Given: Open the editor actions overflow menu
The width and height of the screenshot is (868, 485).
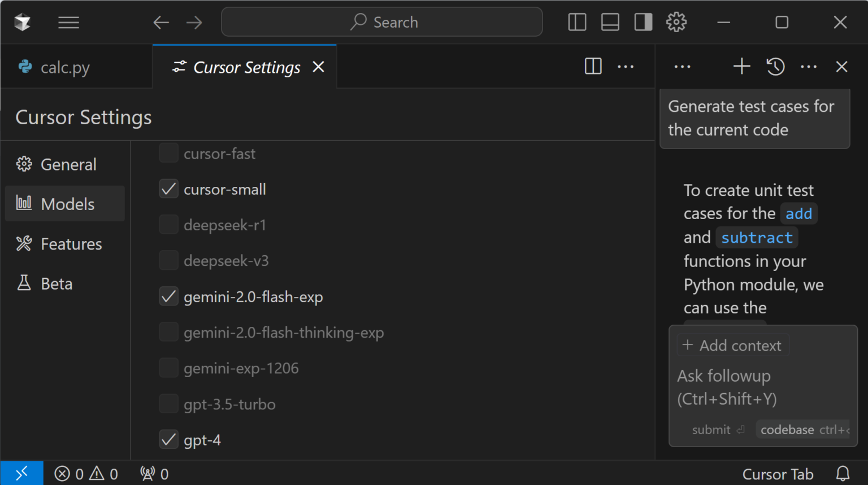Looking at the screenshot, I should 626,66.
